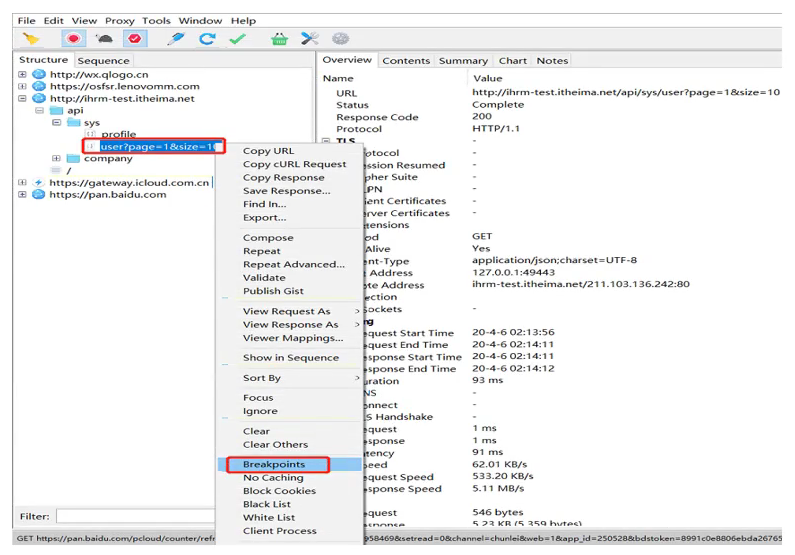The image size is (795, 555).
Task: Expand the pan.baidu.com node
Action: [22, 195]
